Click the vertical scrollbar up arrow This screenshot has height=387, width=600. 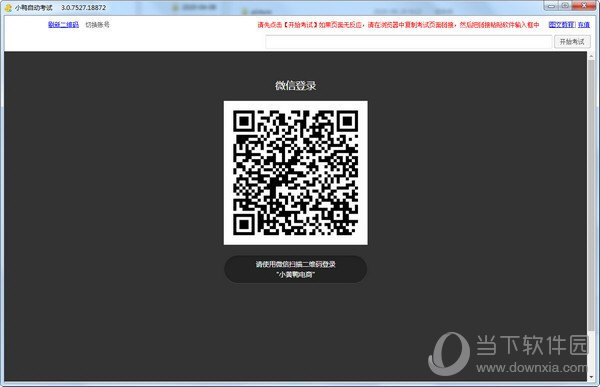591,56
